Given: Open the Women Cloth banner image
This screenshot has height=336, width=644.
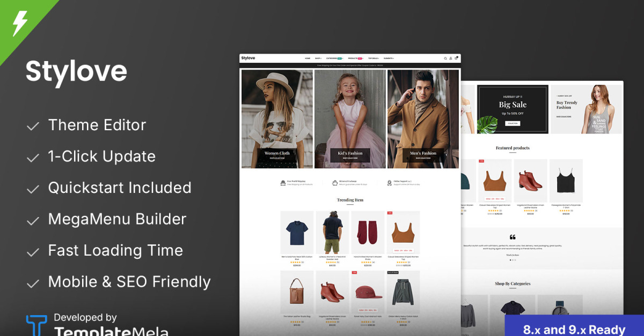Looking at the screenshot, I should (277, 118).
